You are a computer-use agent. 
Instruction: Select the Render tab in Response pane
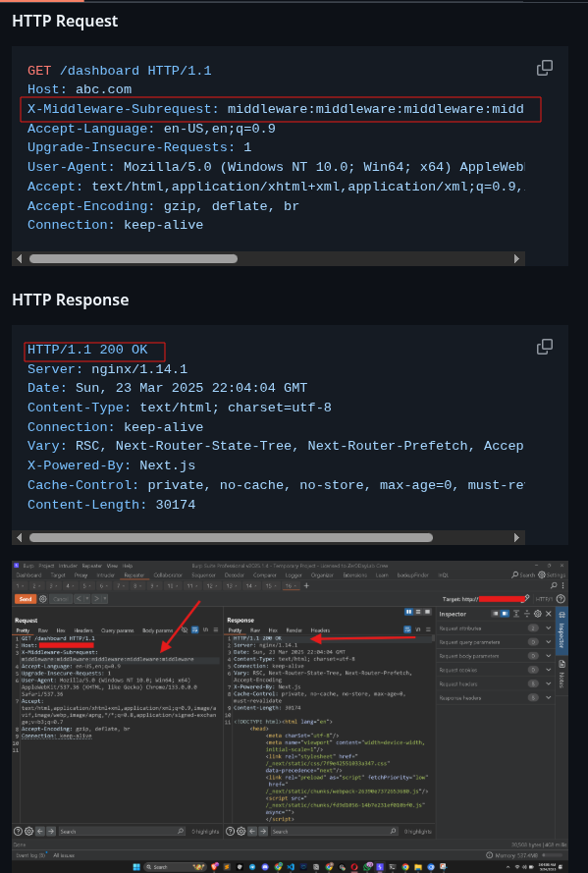click(294, 630)
